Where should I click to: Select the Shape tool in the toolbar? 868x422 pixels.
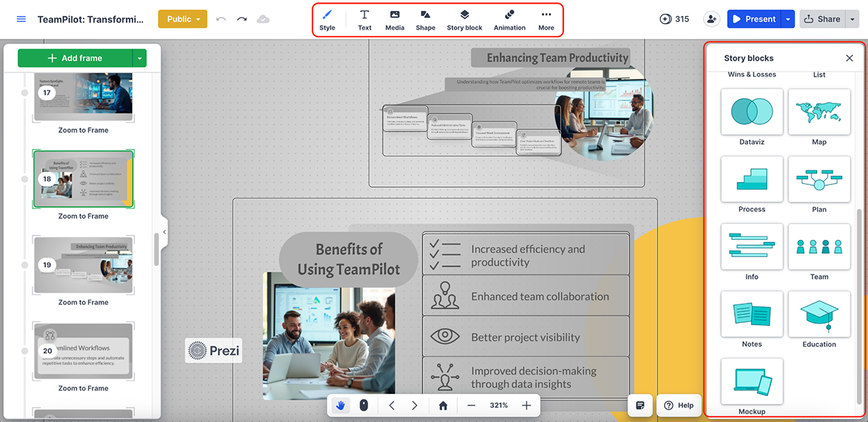(425, 19)
